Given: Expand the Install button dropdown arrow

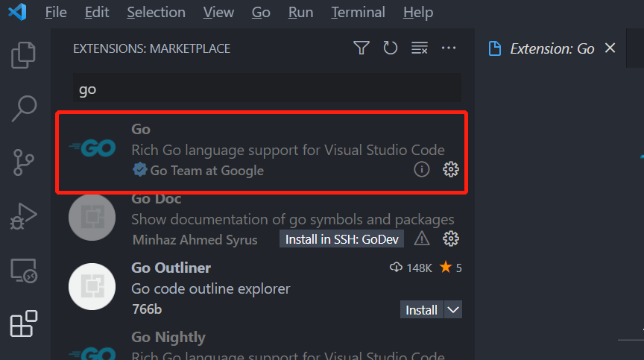Looking at the screenshot, I should (453, 309).
